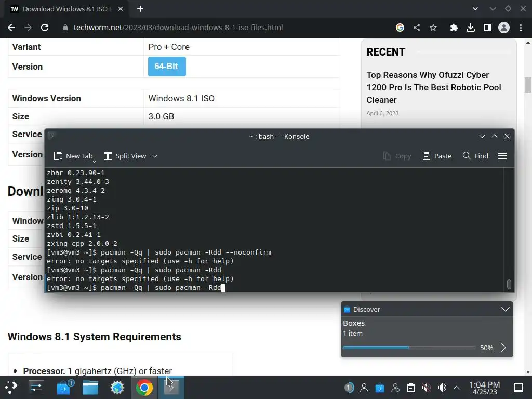Screen dimensions: 532x399
Task: Open Chrome profile avatar
Action: [x=504, y=28]
